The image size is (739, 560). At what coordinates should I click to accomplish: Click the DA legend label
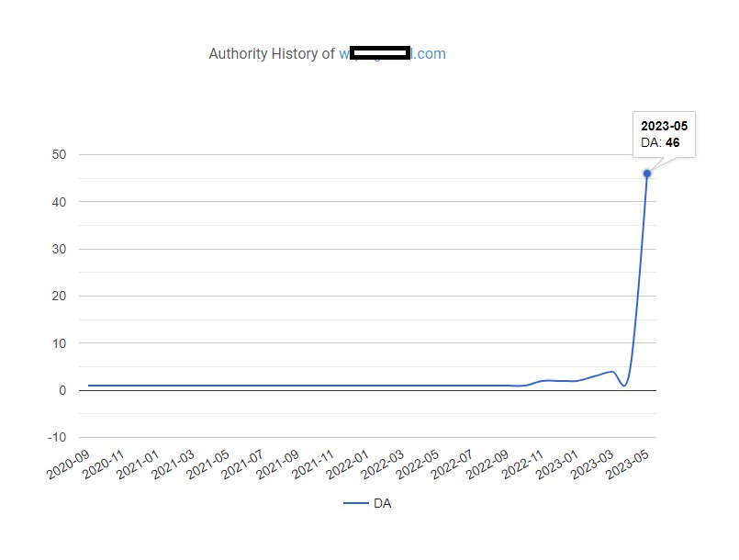[x=383, y=503]
